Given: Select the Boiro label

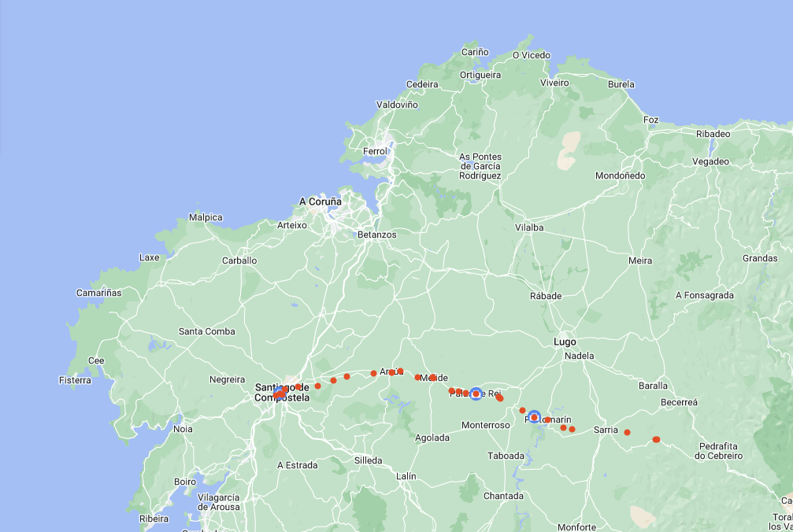Looking at the screenshot, I should tap(185, 482).
